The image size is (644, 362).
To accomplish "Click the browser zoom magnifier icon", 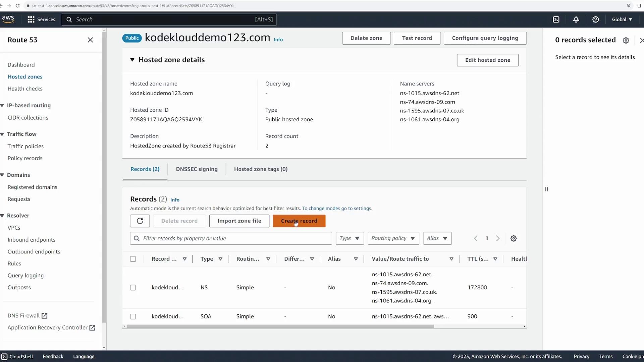I will tap(629, 6).
